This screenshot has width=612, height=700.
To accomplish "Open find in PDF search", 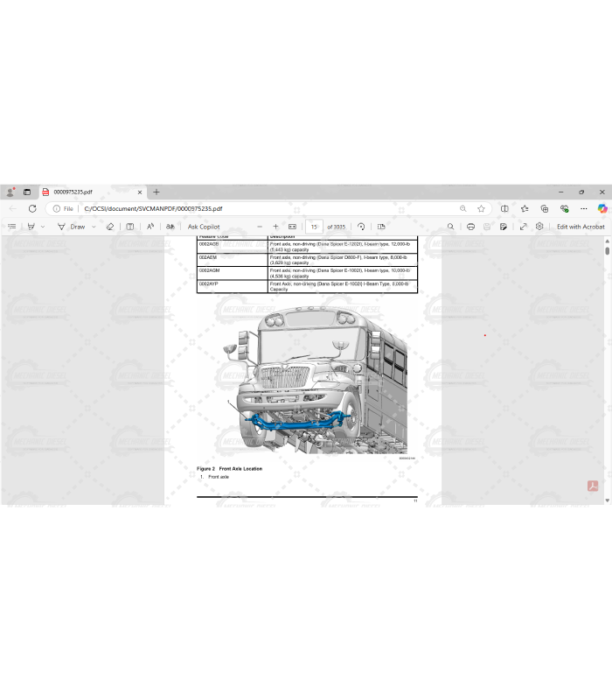I will 451,227.
